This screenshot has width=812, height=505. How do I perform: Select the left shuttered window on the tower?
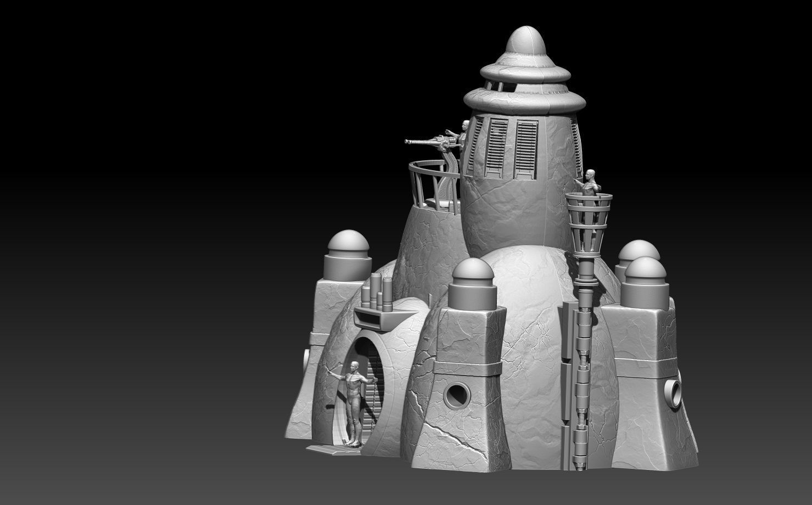[496, 147]
